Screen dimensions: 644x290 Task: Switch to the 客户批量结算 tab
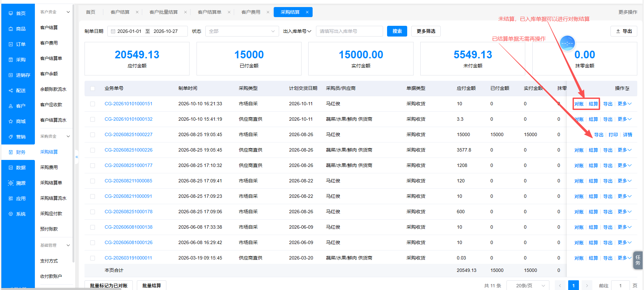(x=164, y=12)
